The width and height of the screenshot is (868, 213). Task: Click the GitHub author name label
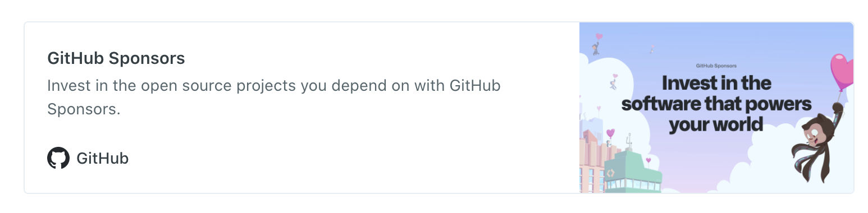click(103, 159)
